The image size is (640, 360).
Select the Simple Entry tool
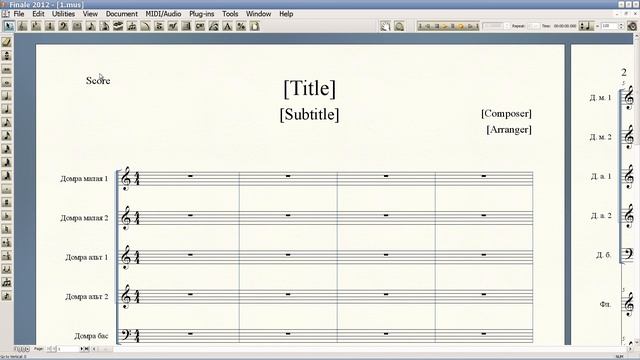[91, 26]
